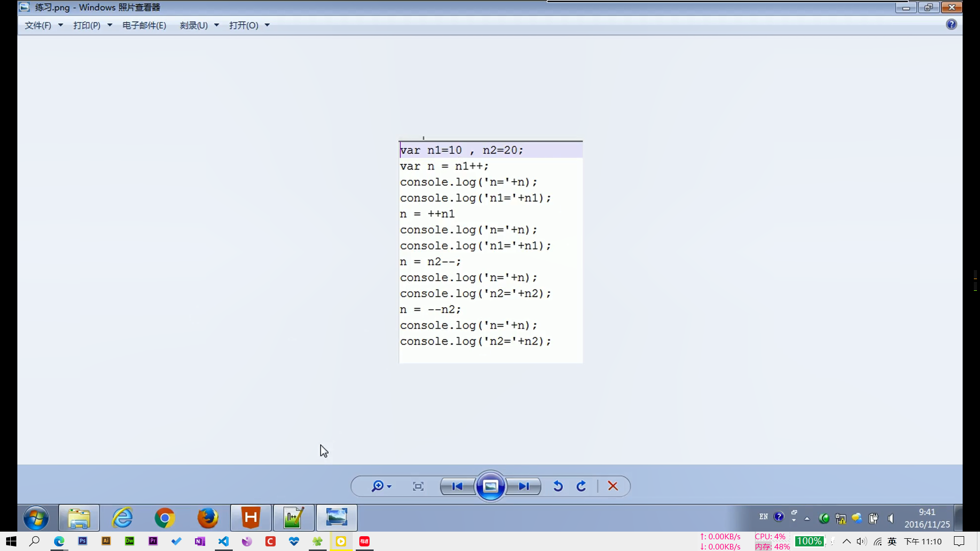The image size is (980, 551).
Task: Open the Windows 10 Start menu
Action: (x=11, y=541)
